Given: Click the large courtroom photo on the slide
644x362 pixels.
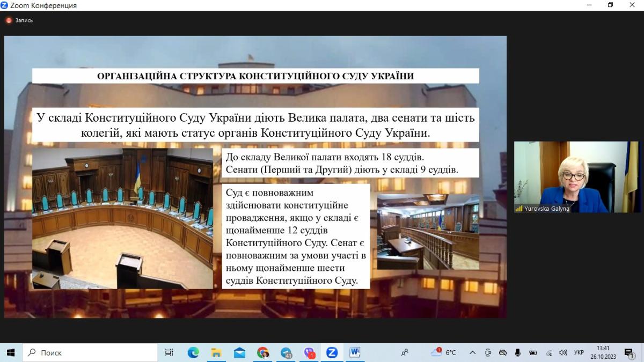Looking at the screenshot, I should tap(122, 219).
